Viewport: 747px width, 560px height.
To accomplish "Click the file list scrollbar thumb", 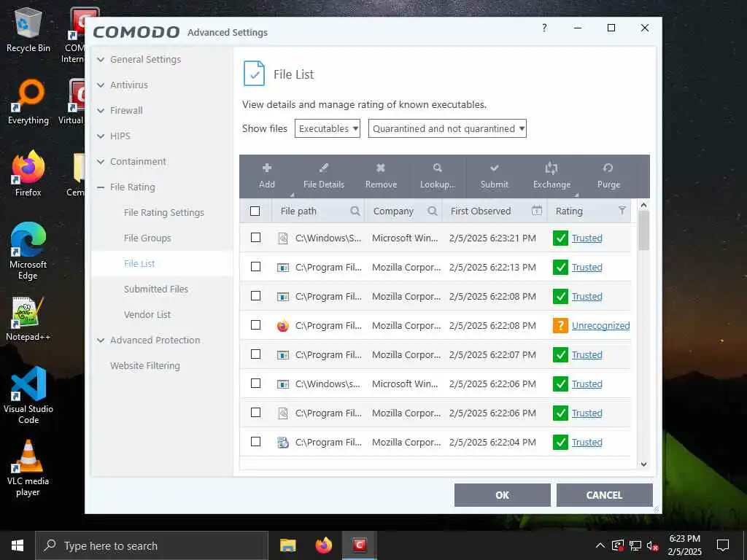I will click(x=643, y=230).
